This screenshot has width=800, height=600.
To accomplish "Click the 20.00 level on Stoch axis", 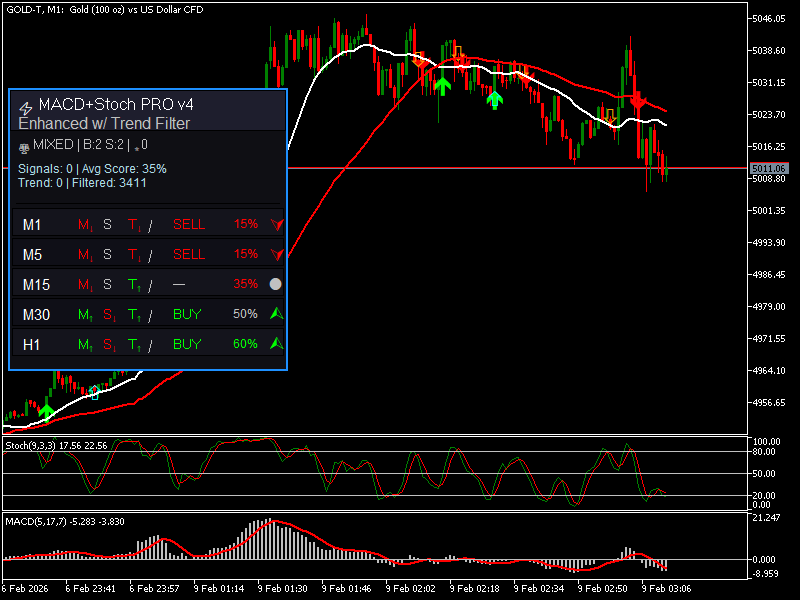I will tap(764, 495).
